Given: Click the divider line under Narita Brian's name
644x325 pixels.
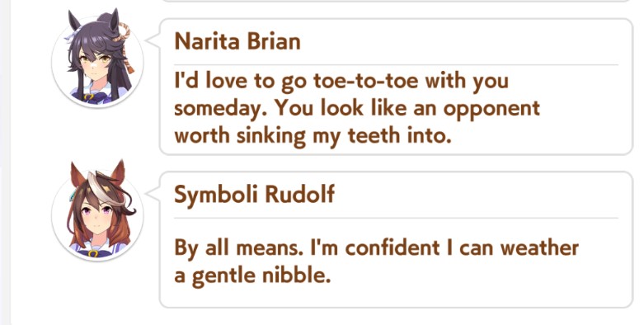Looking at the screenshot, I should [x=396, y=65].
